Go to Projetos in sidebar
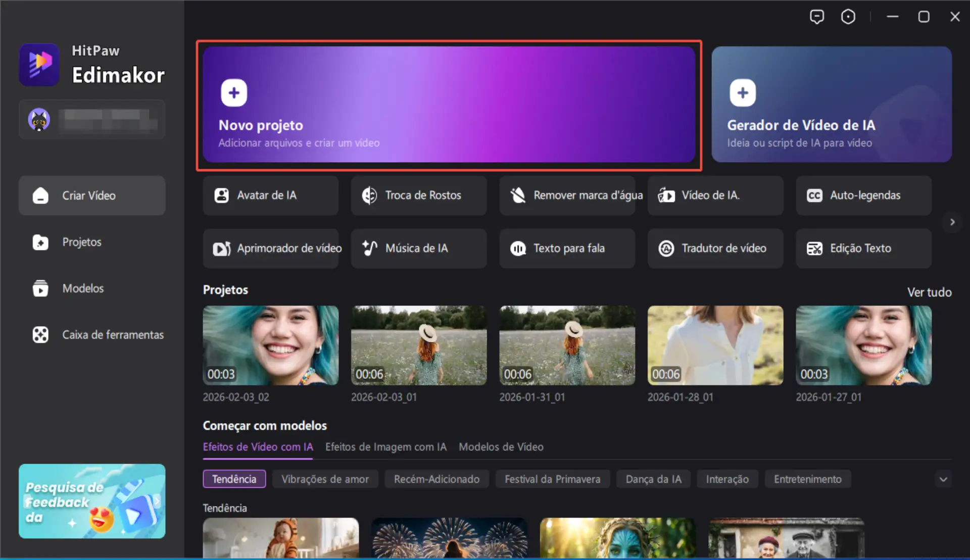The width and height of the screenshot is (970, 560). tap(82, 242)
